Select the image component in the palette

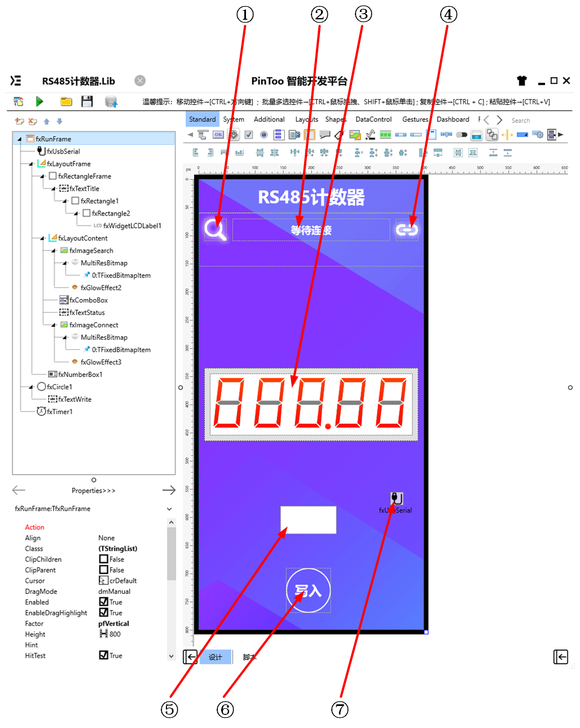click(x=355, y=134)
